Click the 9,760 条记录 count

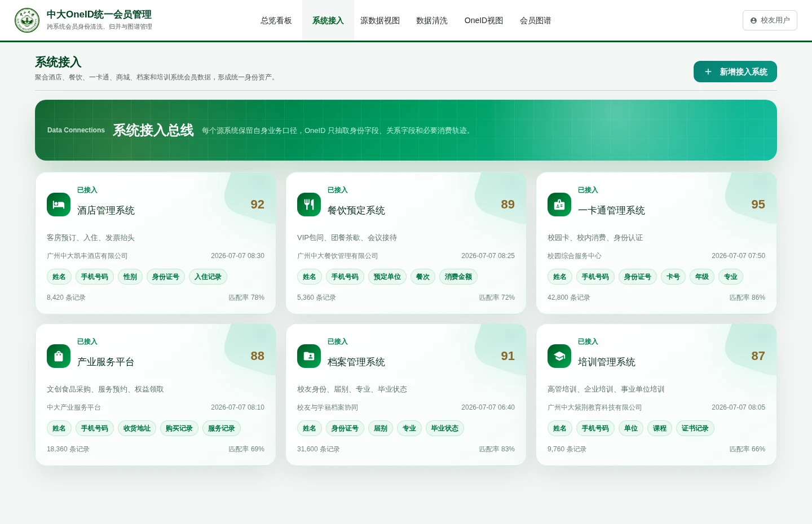567,449
